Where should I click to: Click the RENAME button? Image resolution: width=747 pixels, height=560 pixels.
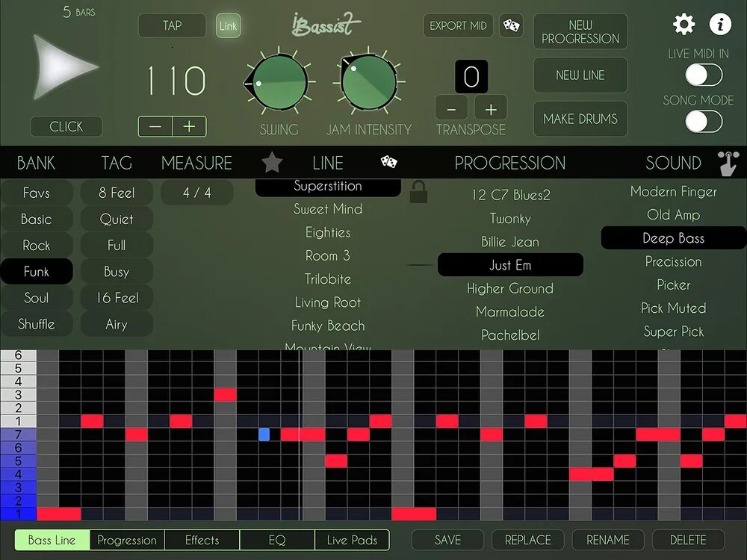(608, 540)
